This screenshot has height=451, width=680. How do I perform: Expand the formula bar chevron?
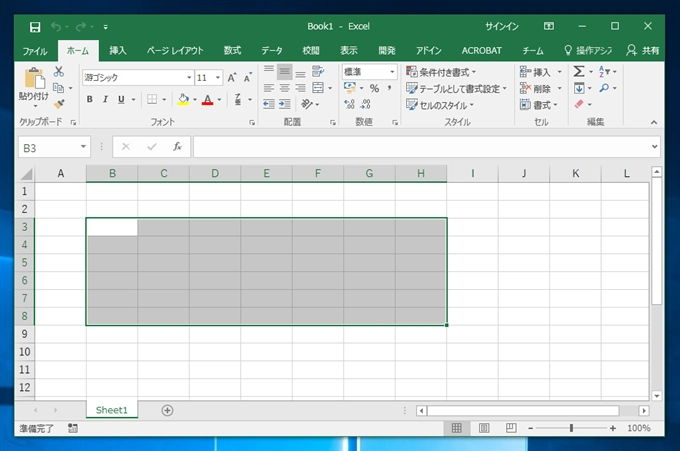pyautogui.click(x=654, y=147)
